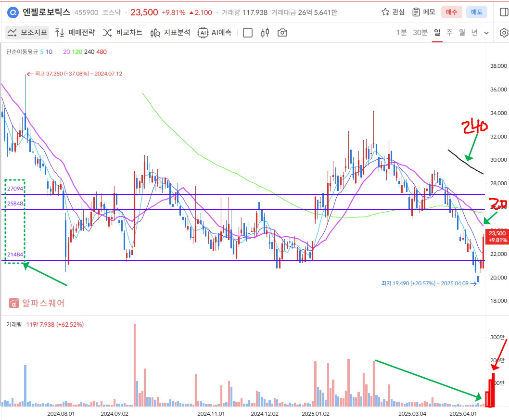The width and height of the screenshot is (509, 420).
Task: Select the 일 daily timeframe
Action: click(437, 32)
